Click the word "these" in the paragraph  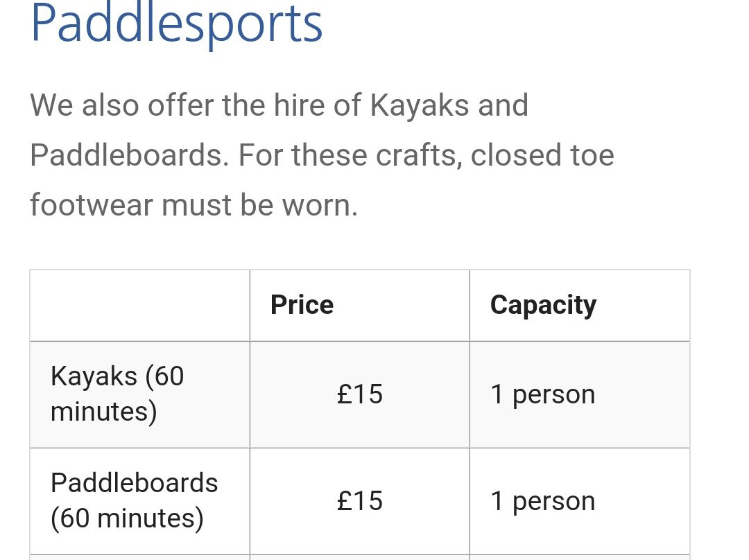click(329, 155)
